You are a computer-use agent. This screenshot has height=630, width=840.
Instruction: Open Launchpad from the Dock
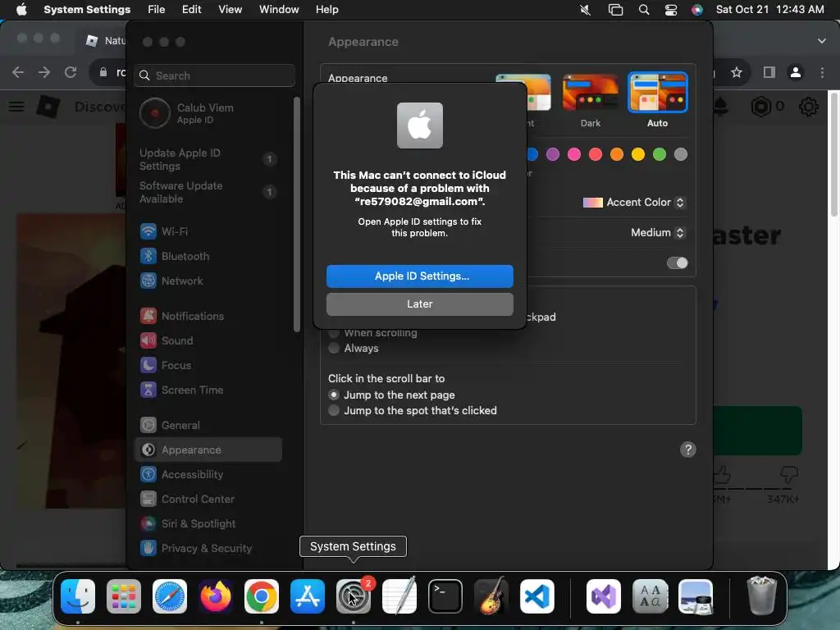point(124,596)
